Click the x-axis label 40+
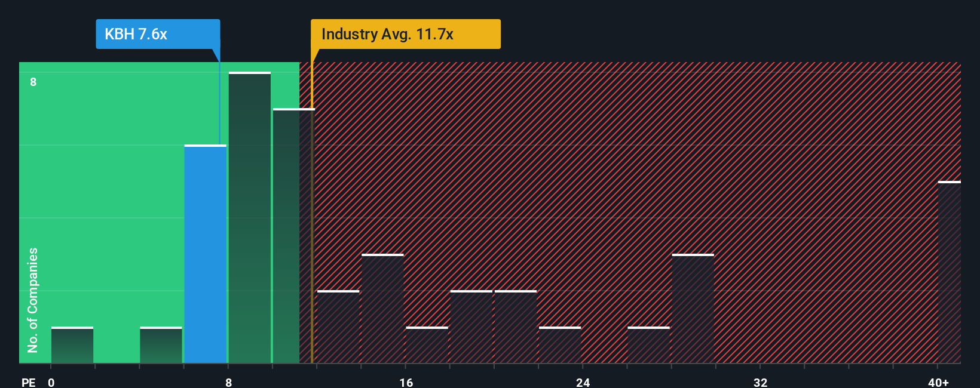Screen dimensions: 980x388 [x=938, y=382]
